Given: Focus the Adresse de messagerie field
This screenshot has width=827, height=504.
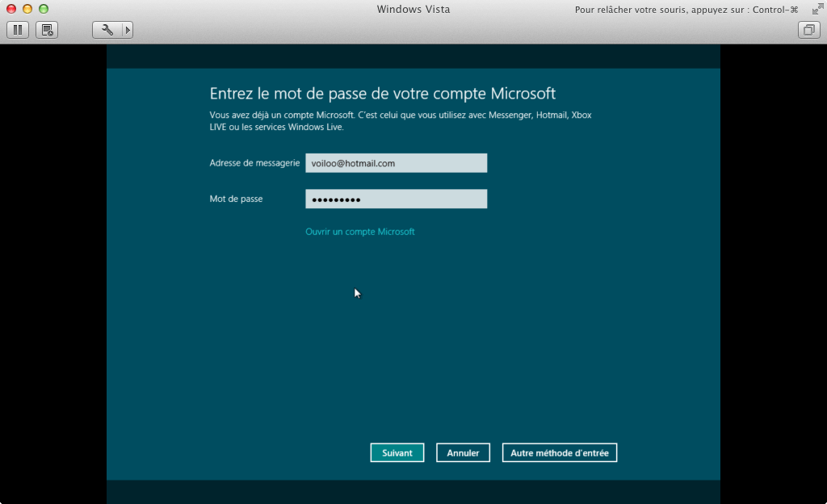Looking at the screenshot, I should [x=396, y=163].
